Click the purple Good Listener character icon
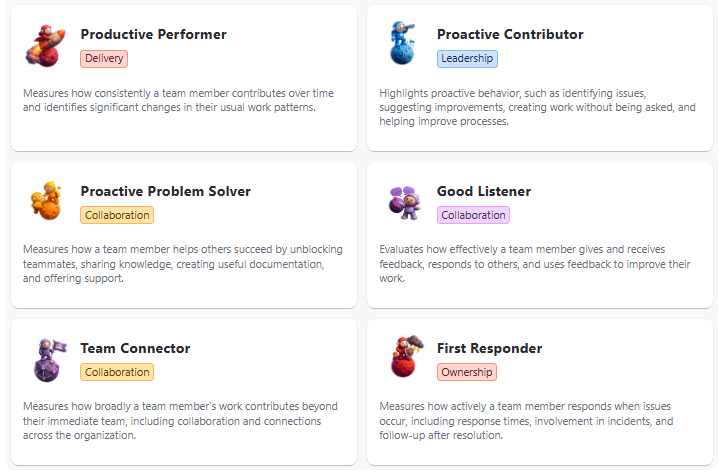This screenshot has height=474, width=723. tap(405, 202)
